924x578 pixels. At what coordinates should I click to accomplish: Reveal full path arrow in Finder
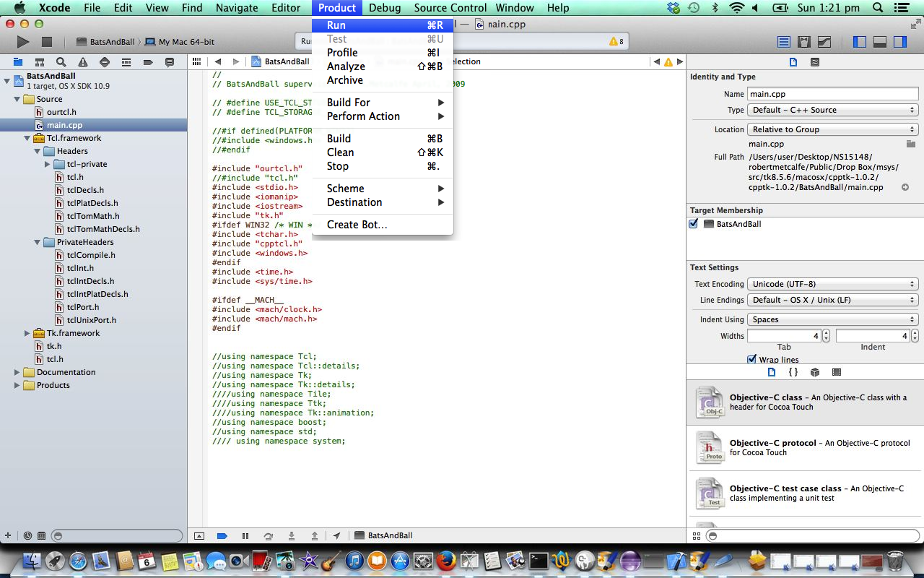tap(905, 188)
